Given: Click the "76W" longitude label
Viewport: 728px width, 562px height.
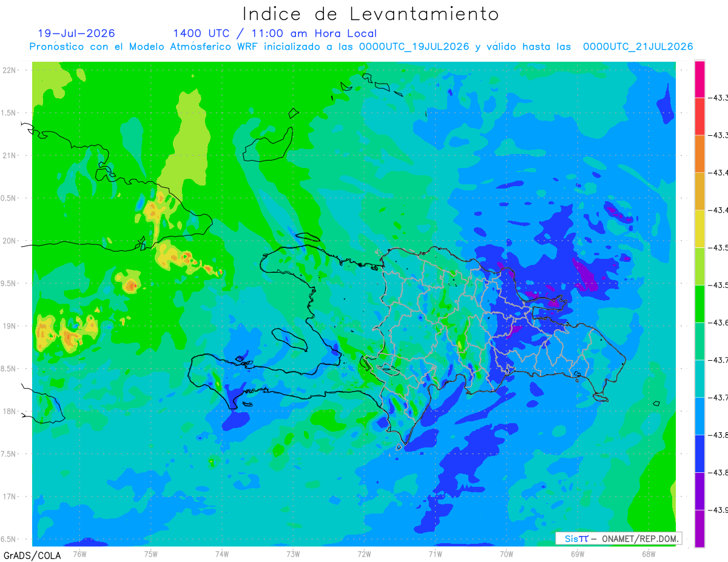Looking at the screenshot, I should click(80, 553).
